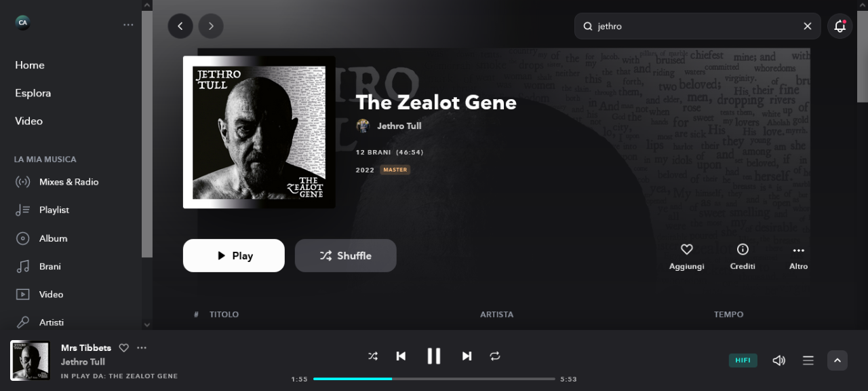Viewport: 868px width, 391px height.
Task: Pause the current song
Action: click(x=434, y=356)
